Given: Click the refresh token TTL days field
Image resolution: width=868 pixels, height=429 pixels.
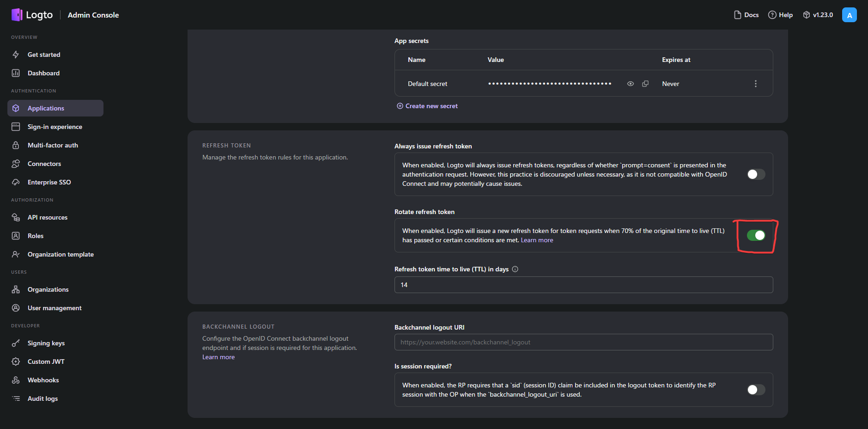Looking at the screenshot, I should click(583, 285).
